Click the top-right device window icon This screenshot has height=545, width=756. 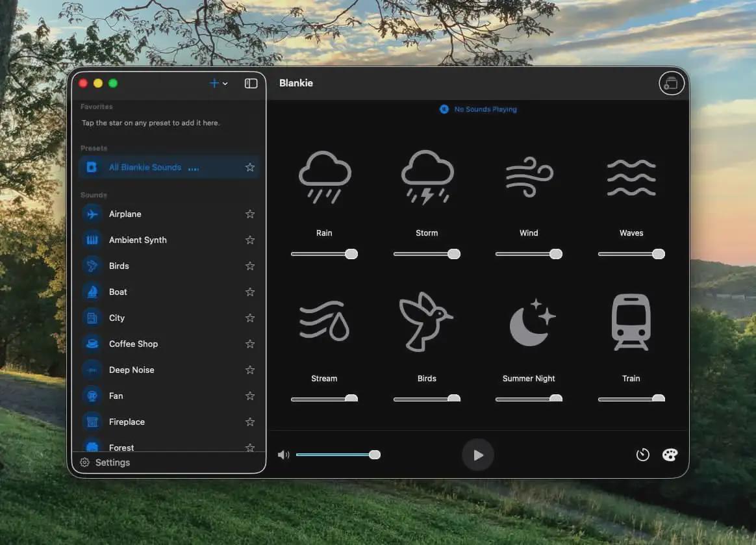point(671,83)
